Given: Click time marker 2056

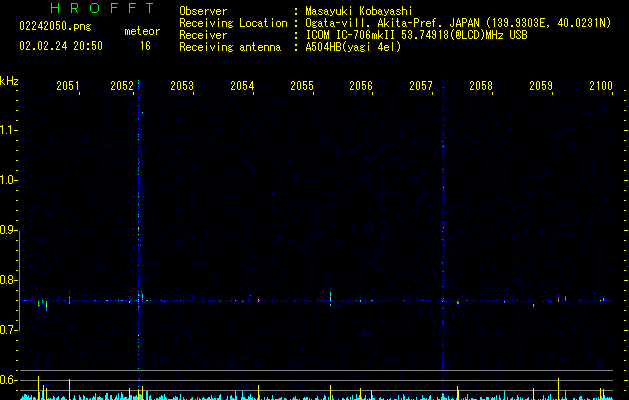Looking at the screenshot, I should click(361, 85).
